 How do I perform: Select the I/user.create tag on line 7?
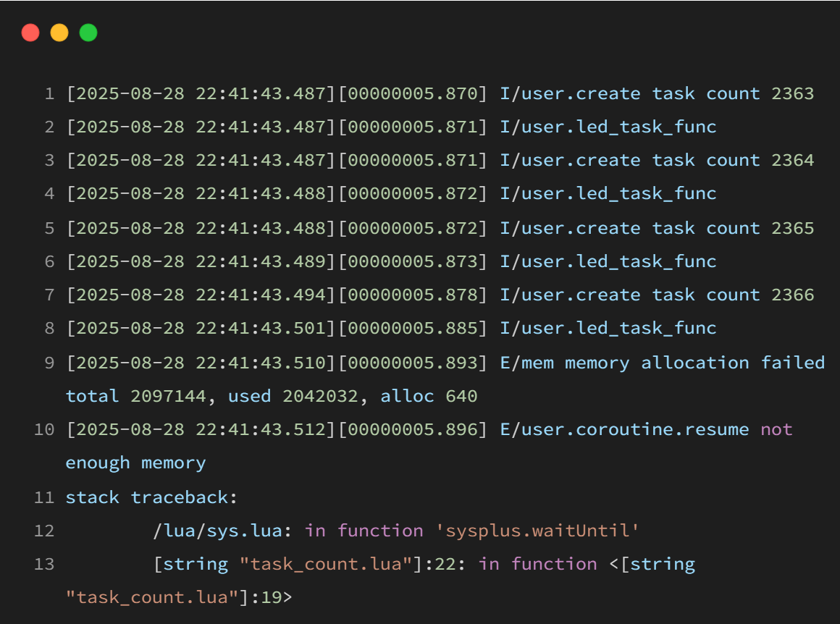click(569, 295)
